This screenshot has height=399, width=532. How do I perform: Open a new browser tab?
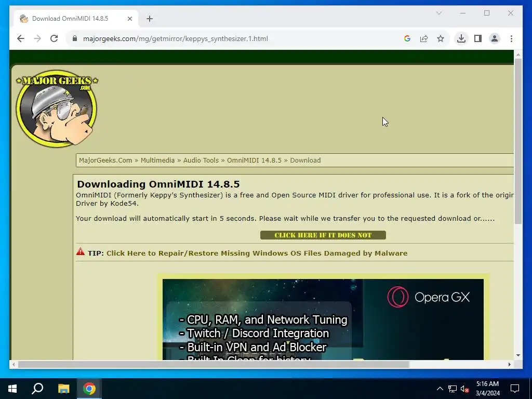[150, 19]
